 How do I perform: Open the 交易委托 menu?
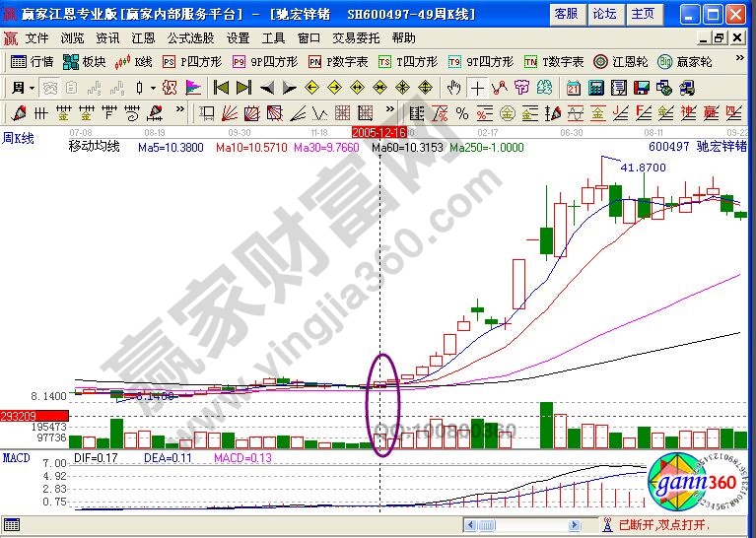[x=356, y=37]
